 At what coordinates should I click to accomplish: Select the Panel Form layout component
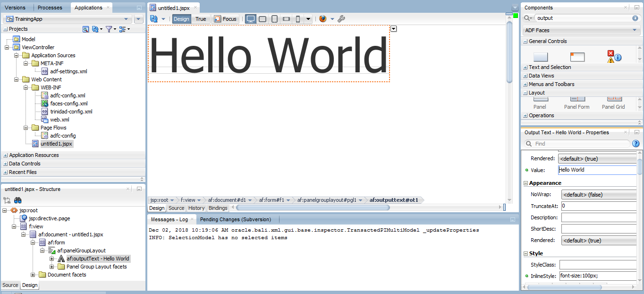click(576, 102)
